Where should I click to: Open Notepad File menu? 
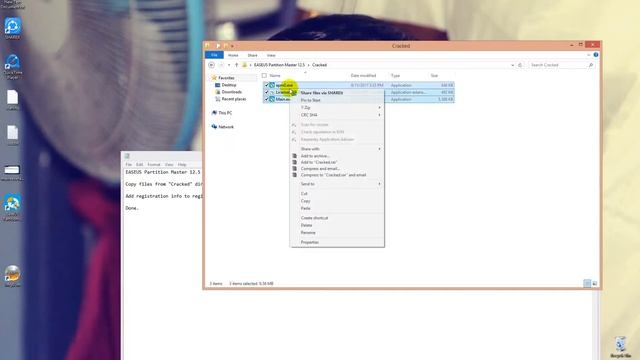click(129, 164)
